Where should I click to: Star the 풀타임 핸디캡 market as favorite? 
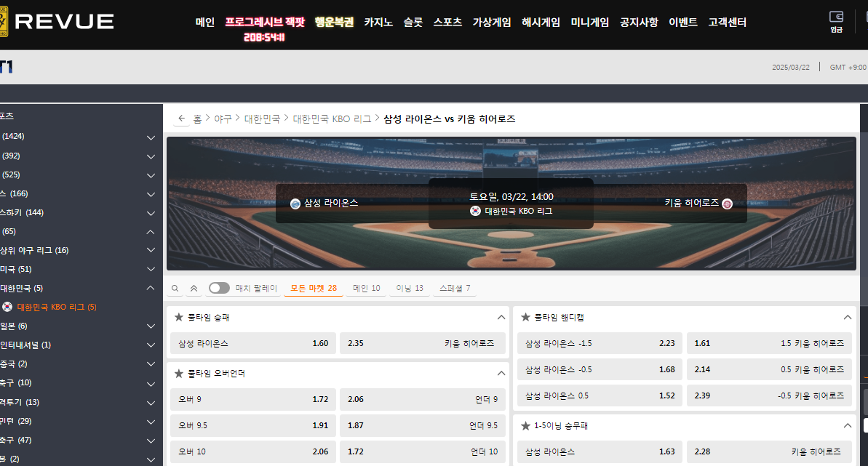(525, 318)
